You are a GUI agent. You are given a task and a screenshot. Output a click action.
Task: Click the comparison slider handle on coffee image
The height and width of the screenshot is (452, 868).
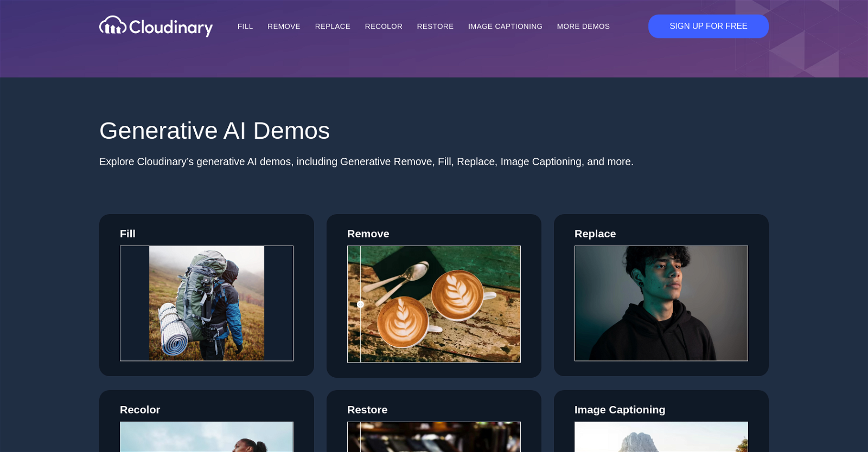[360, 305]
